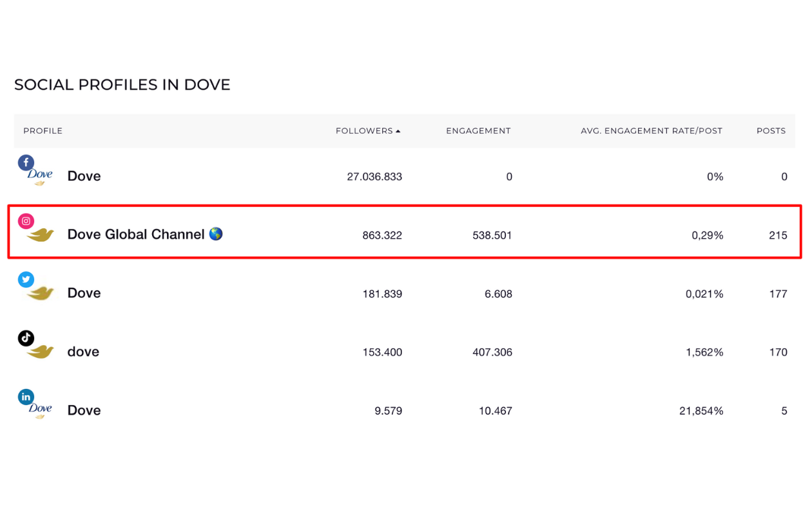Click the Profile column header

click(43, 131)
